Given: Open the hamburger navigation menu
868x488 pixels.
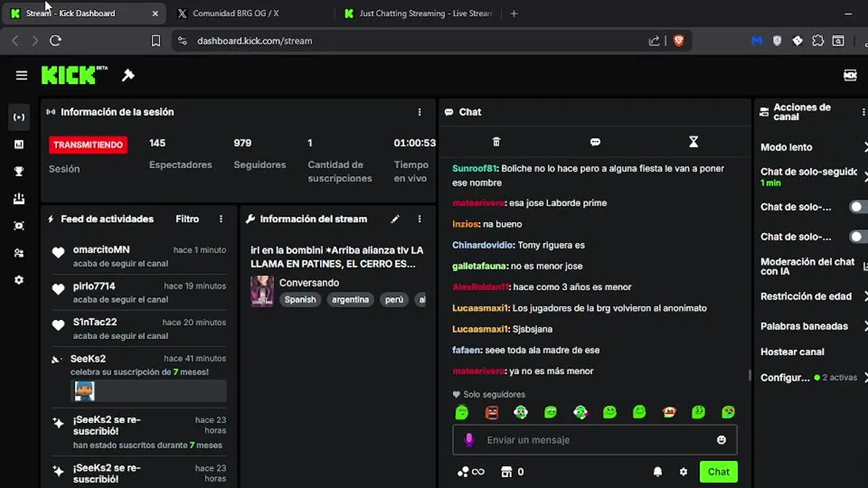Looking at the screenshot, I should 22,75.
